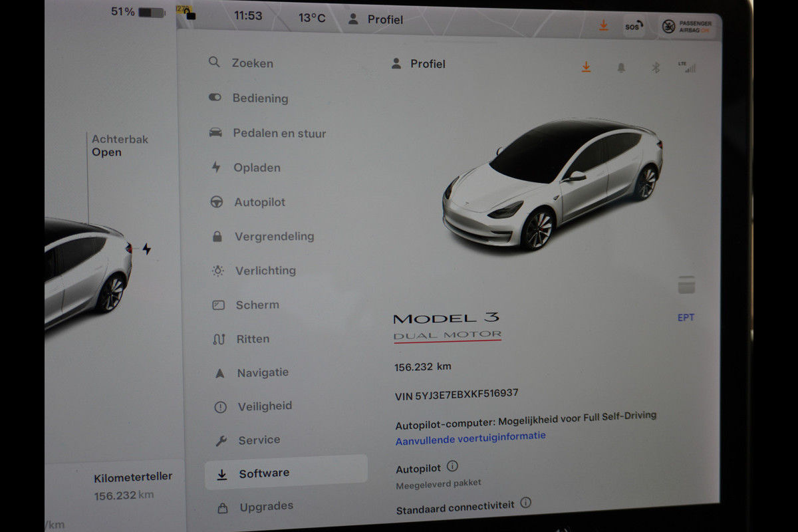The width and height of the screenshot is (798, 532).
Task: Tap the EPT link
Action: (x=686, y=318)
